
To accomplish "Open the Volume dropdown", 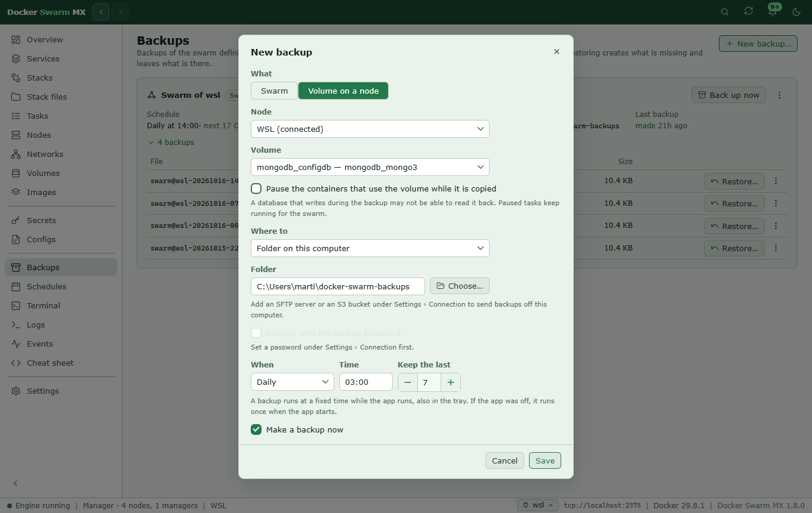I will pos(370,167).
